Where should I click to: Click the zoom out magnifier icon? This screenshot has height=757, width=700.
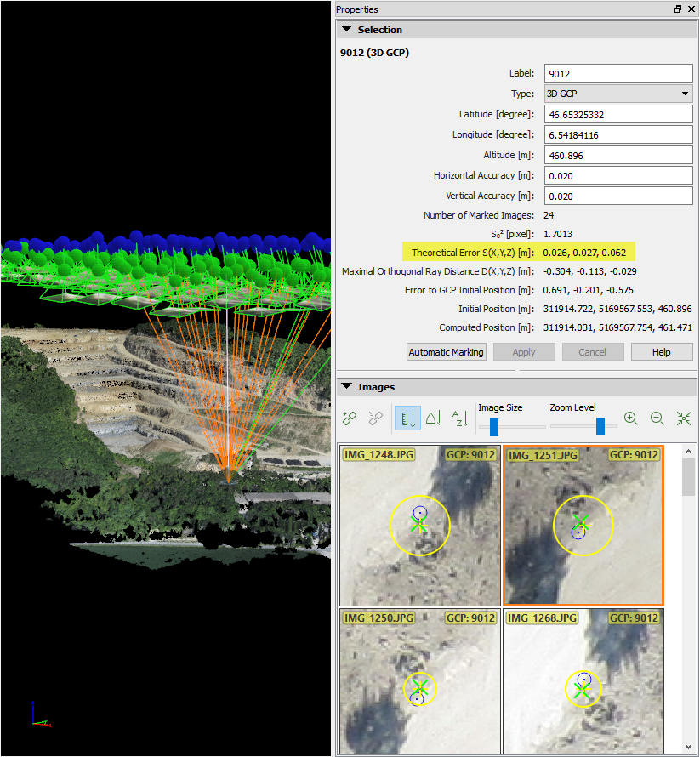657,418
